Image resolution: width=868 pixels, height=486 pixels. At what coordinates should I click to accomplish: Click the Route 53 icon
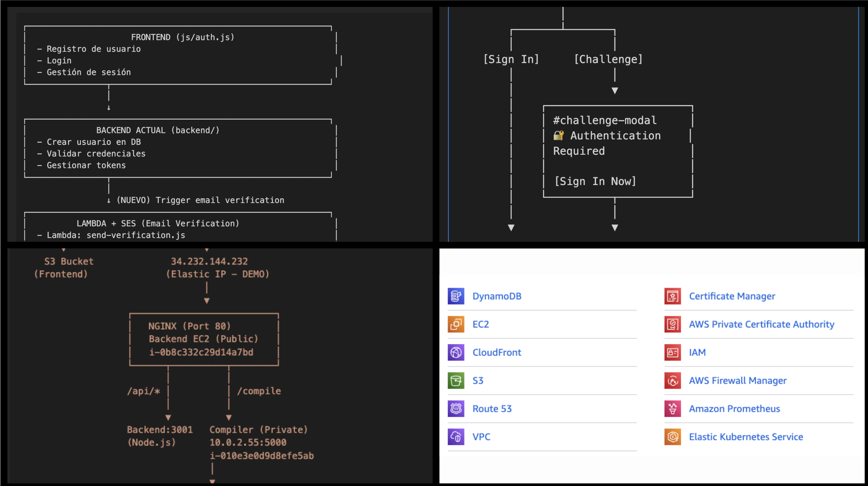point(456,408)
